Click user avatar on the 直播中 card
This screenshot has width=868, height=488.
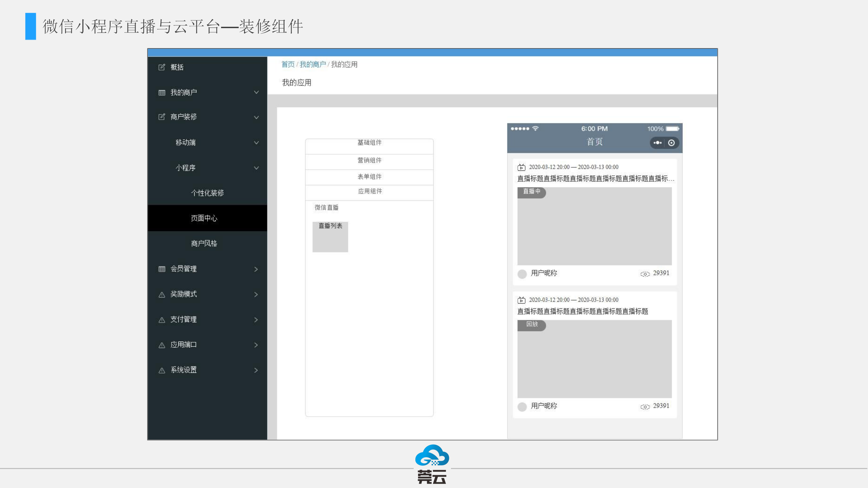click(522, 274)
